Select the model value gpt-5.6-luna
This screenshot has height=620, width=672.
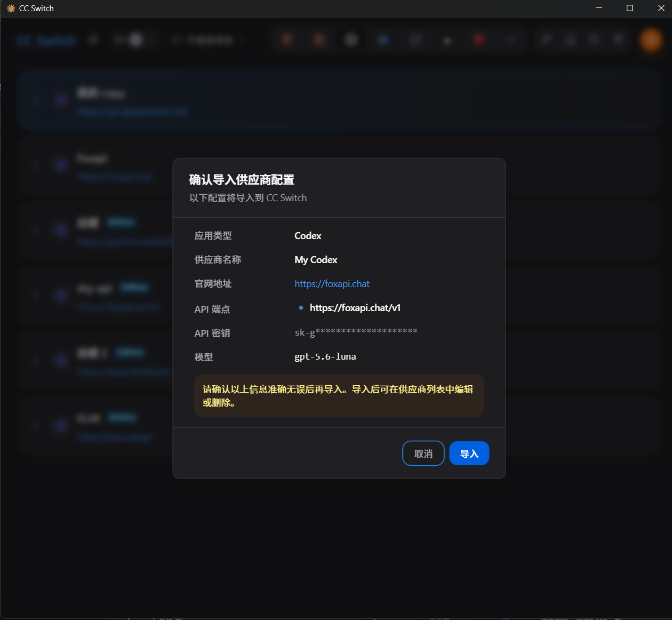(x=325, y=356)
